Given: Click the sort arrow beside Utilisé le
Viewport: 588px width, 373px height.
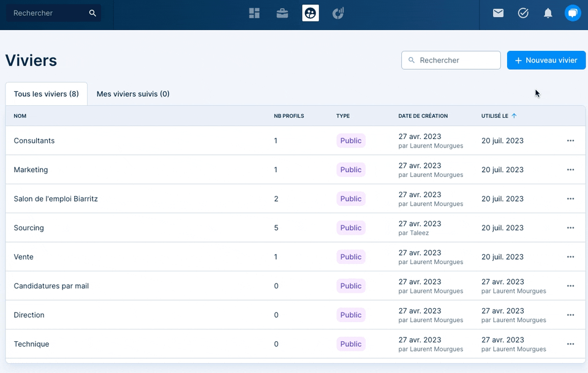Looking at the screenshot, I should click(514, 116).
